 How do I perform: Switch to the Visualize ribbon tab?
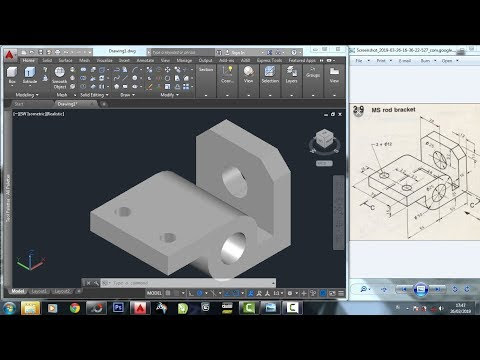(x=105, y=60)
